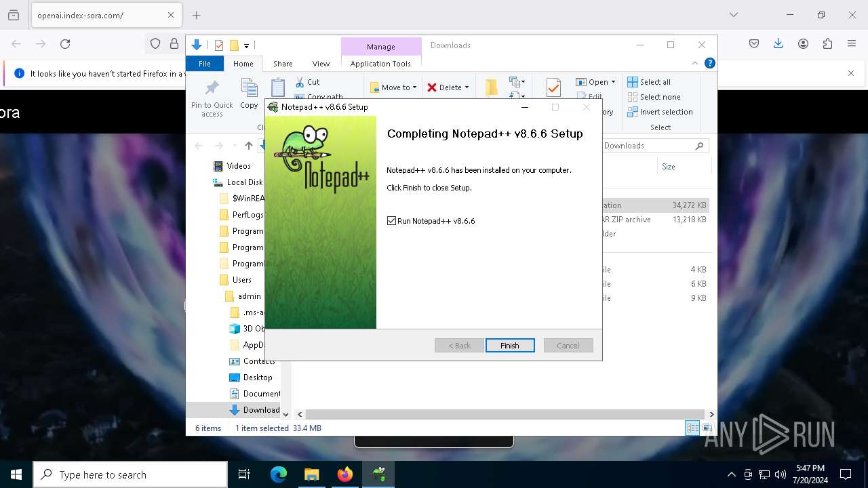Select Desktop in the navigation tree

tap(251, 378)
